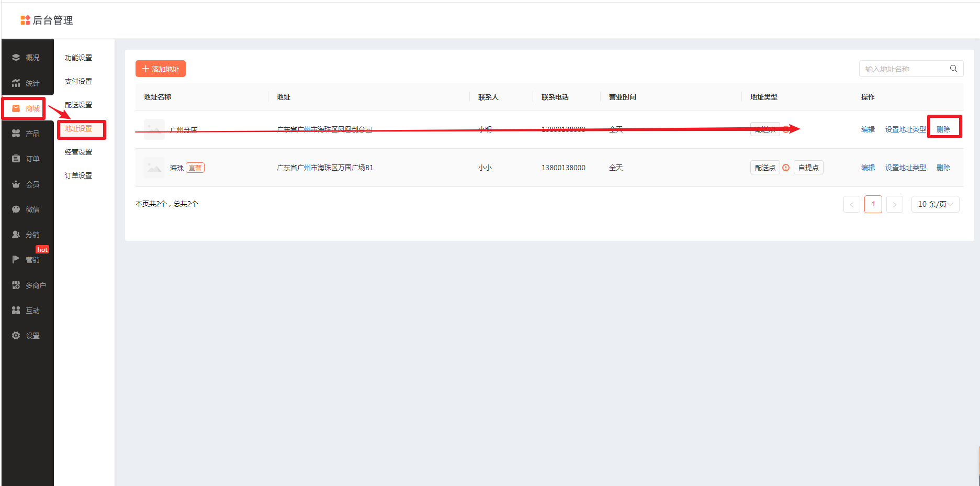Click the 联系人 column header

click(488, 97)
